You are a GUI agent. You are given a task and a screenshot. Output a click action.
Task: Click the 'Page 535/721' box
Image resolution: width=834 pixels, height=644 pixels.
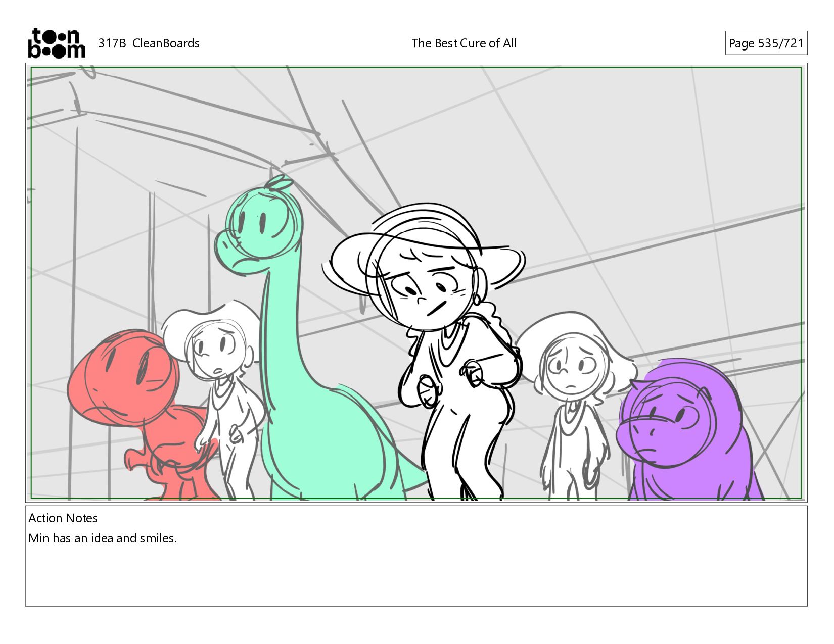(x=766, y=43)
